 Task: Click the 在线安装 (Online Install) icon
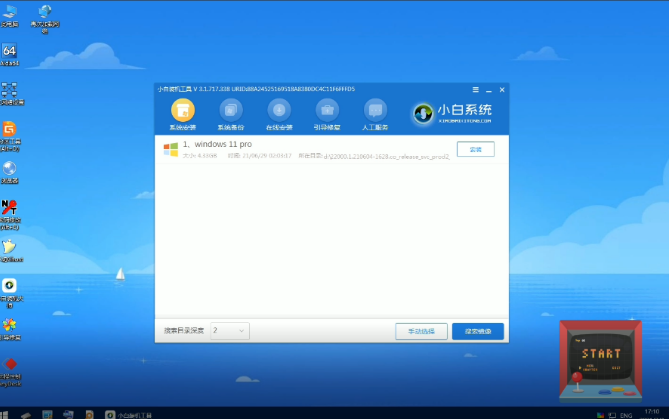[279, 111]
